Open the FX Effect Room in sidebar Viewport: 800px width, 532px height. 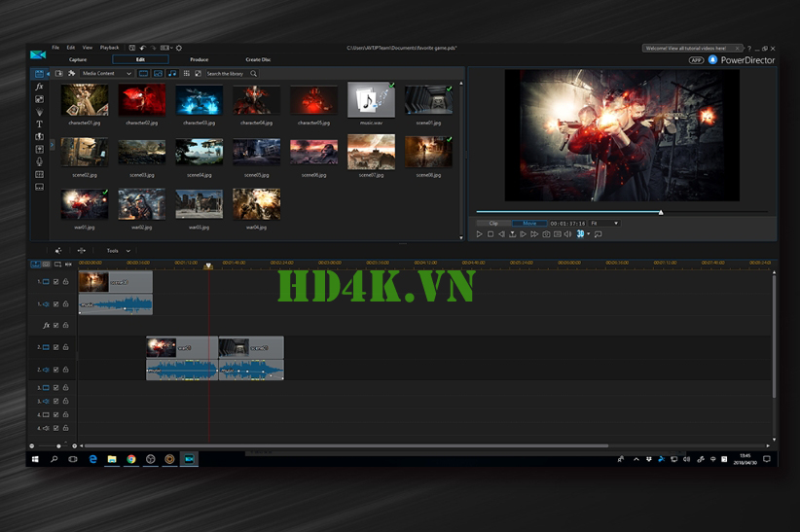[x=39, y=87]
